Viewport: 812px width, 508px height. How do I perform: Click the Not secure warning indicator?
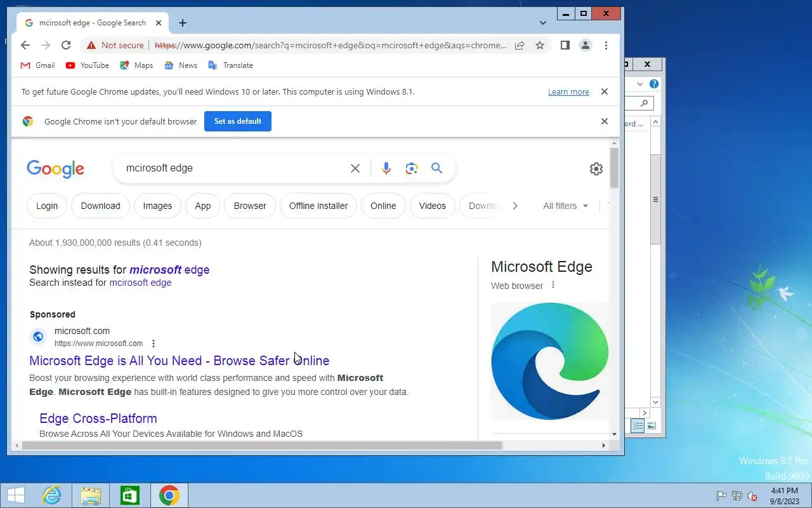coord(115,45)
